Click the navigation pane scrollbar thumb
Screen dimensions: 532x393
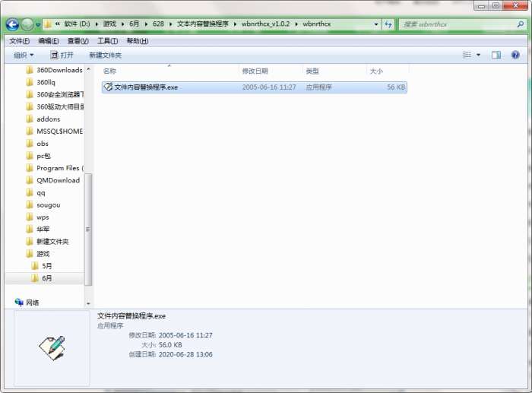(x=88, y=230)
